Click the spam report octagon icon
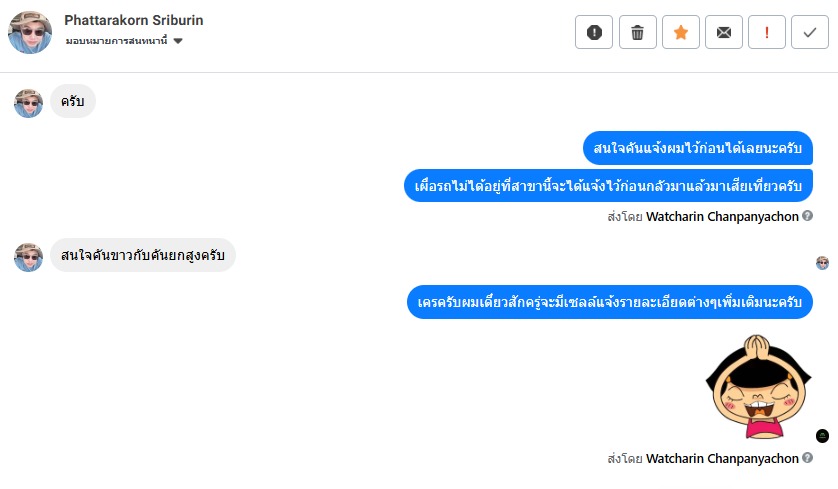 tap(594, 32)
